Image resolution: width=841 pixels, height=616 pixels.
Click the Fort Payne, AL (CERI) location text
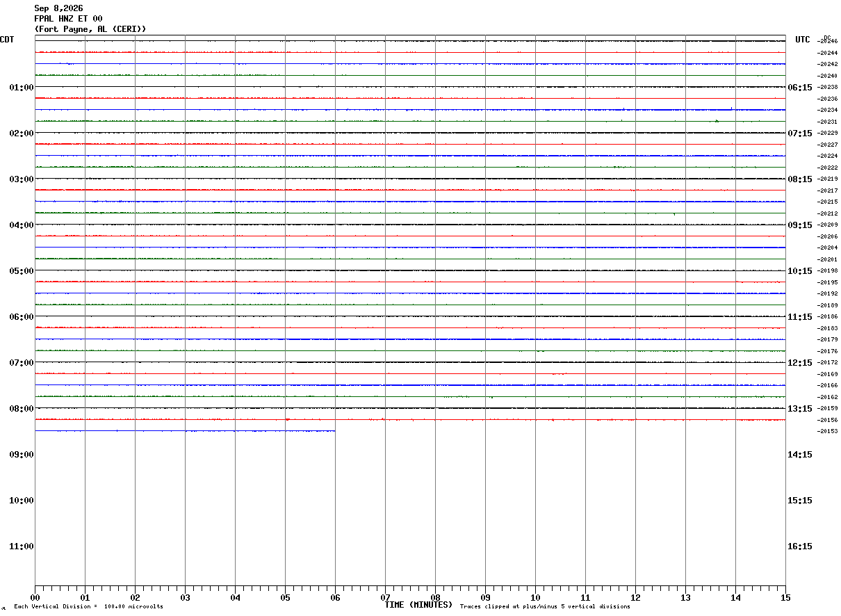tap(90, 29)
